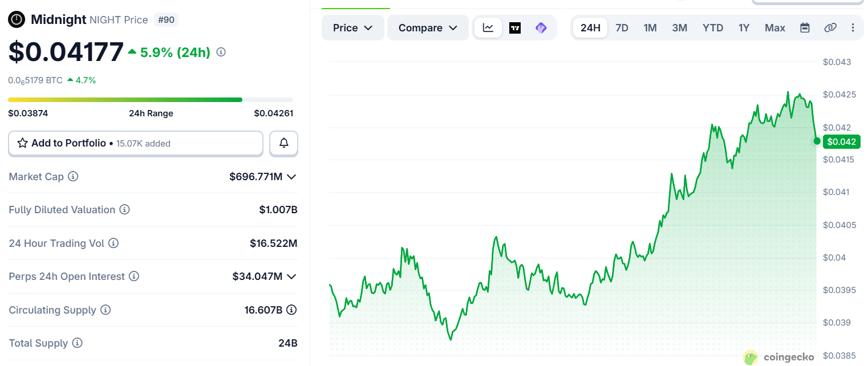
Task: Click the Circulating Supply label info icon
Action: [x=106, y=310]
